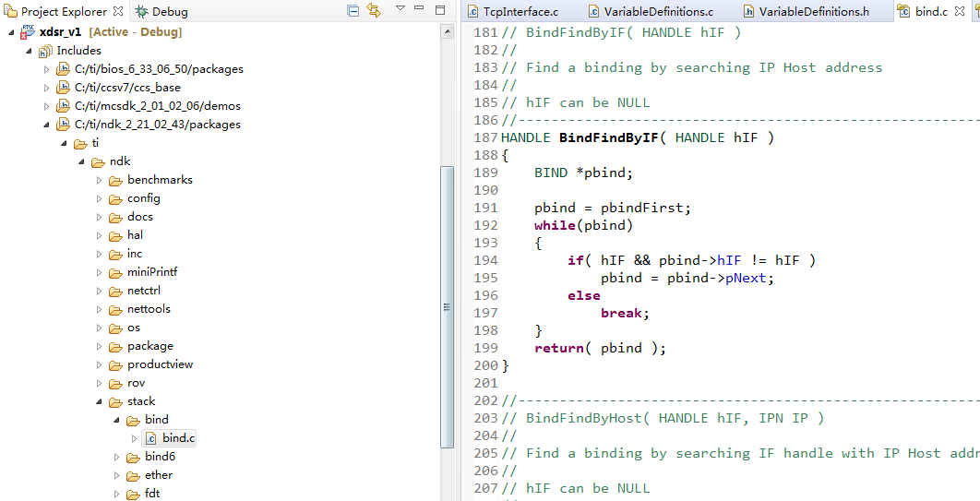
Task: Click the miniPrintf folder icon
Action: [115, 272]
